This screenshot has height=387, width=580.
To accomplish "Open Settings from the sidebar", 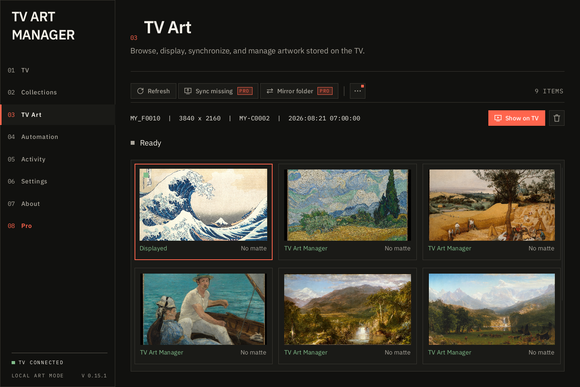I will click(x=57, y=181).
